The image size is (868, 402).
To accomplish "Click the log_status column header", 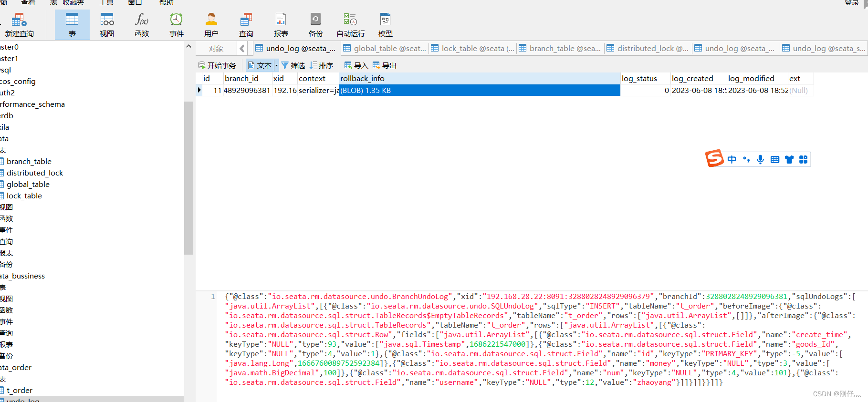I will (645, 78).
